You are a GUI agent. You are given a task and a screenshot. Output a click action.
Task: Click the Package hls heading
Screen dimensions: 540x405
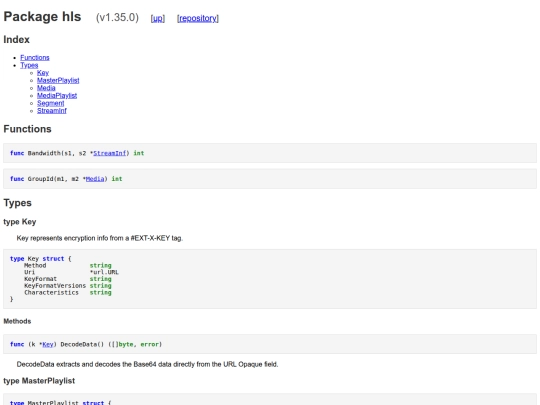coord(42,17)
